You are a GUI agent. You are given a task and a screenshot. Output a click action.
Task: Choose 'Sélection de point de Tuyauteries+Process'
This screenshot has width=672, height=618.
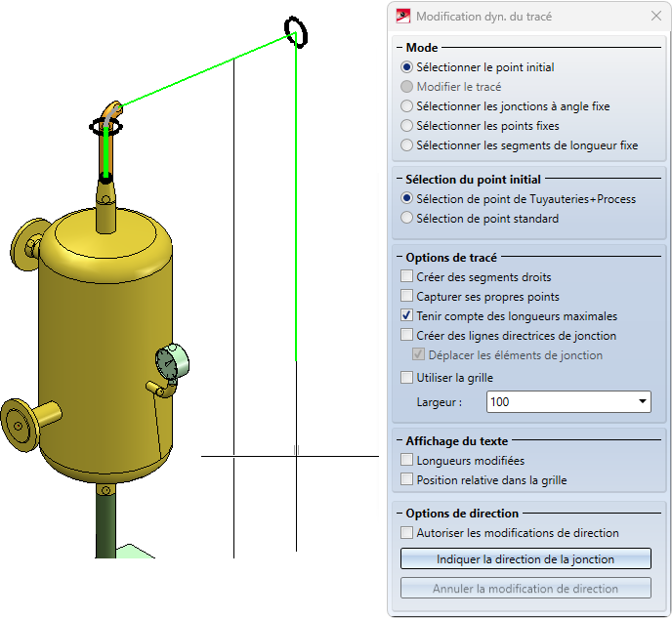(x=406, y=199)
